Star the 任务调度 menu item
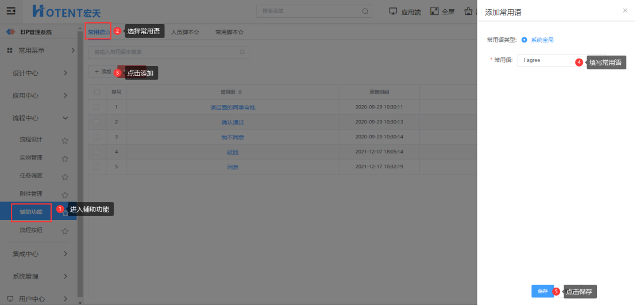Viewport: 644px width, 306px height. point(65,176)
